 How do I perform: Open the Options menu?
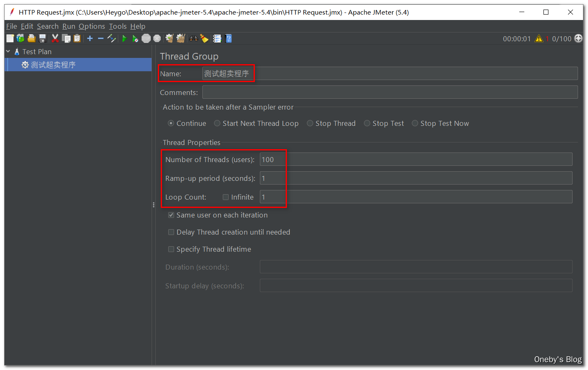[92, 26]
